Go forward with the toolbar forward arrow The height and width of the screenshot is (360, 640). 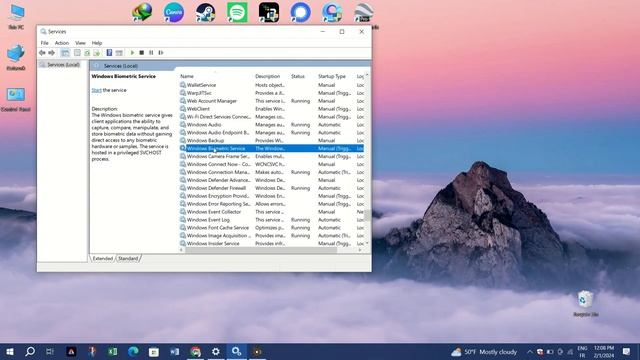click(51, 53)
